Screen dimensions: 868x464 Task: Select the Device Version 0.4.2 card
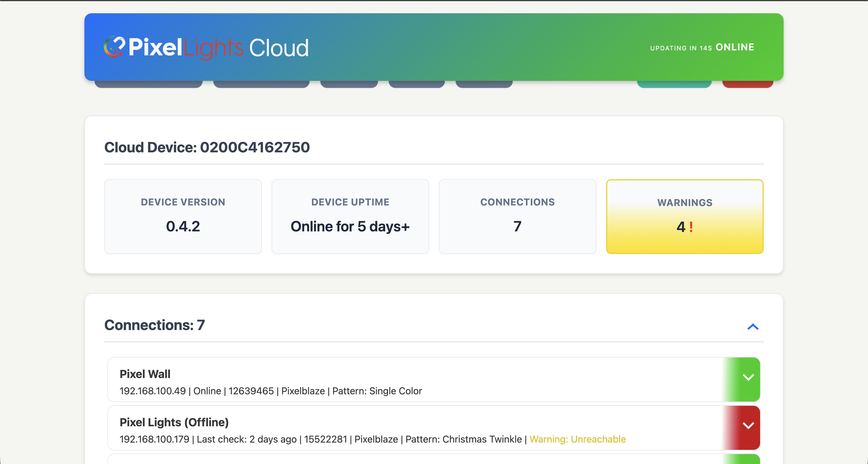[183, 216]
